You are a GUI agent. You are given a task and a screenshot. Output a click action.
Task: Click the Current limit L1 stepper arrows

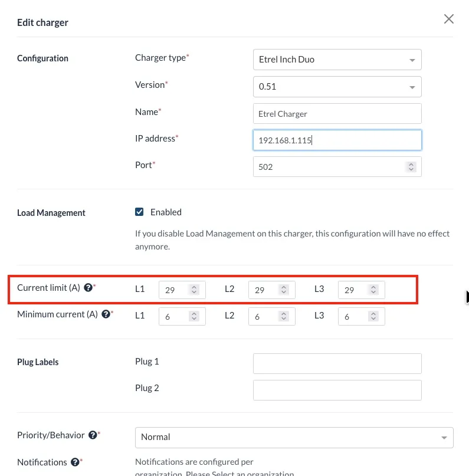point(194,290)
